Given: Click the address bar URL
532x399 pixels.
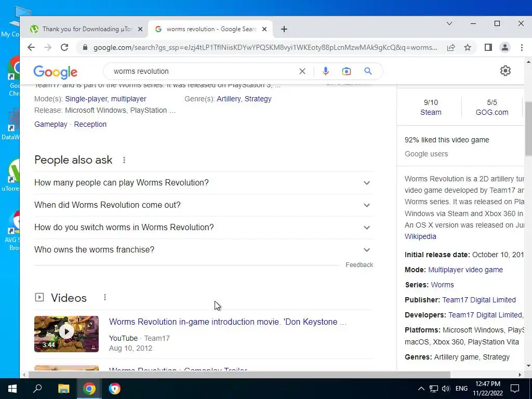Looking at the screenshot, I should click(x=265, y=47).
